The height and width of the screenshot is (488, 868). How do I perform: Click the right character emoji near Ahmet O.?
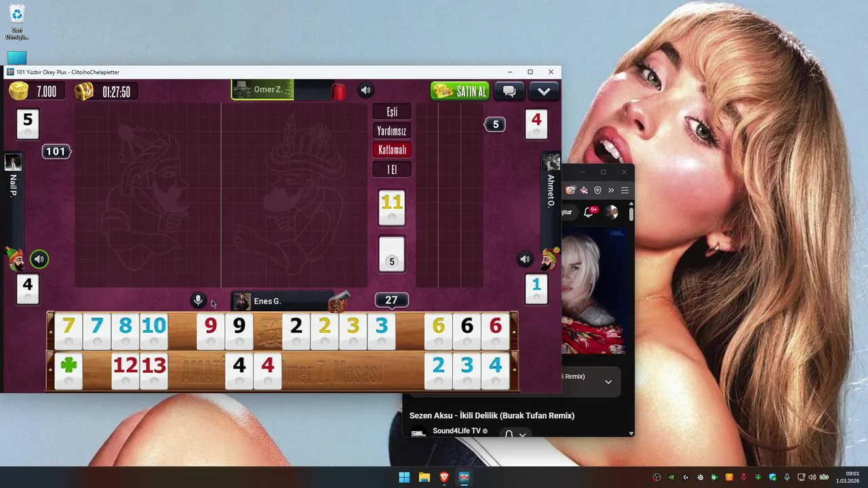[x=549, y=258]
